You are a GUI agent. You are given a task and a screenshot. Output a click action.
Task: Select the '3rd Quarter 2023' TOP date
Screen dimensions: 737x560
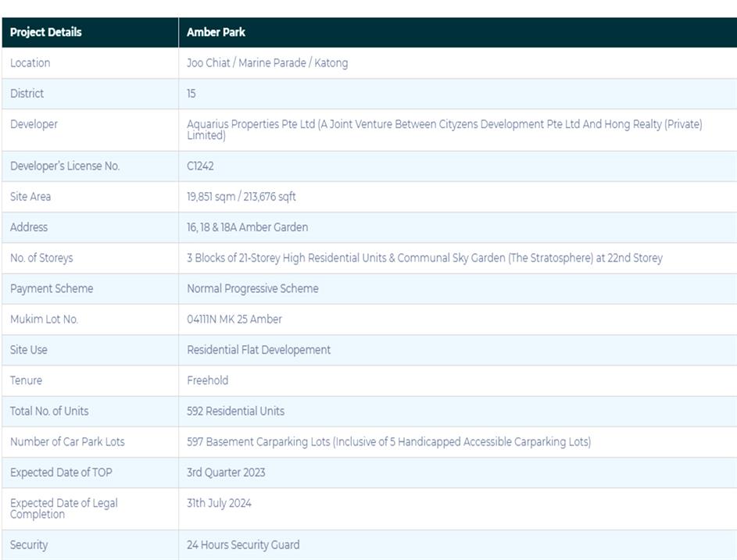pos(226,473)
